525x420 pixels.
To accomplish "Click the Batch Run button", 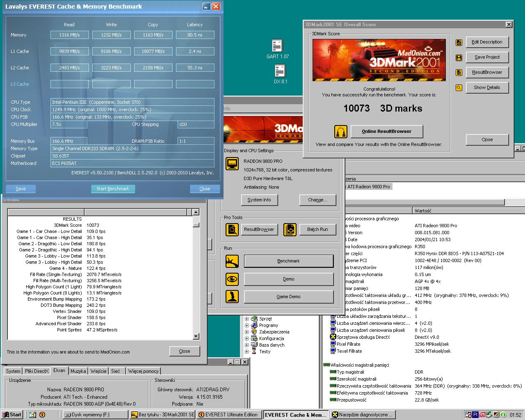I will tap(318, 229).
